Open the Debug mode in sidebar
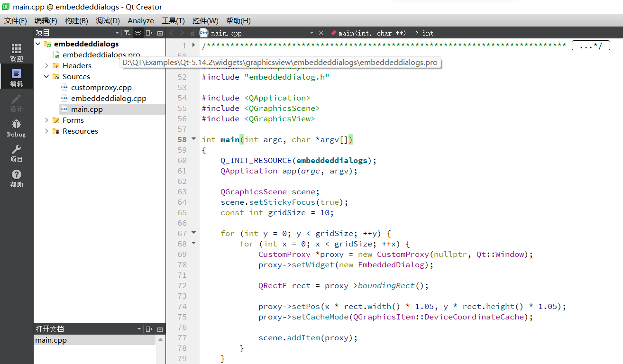This screenshot has height=364, width=623. coord(17,128)
